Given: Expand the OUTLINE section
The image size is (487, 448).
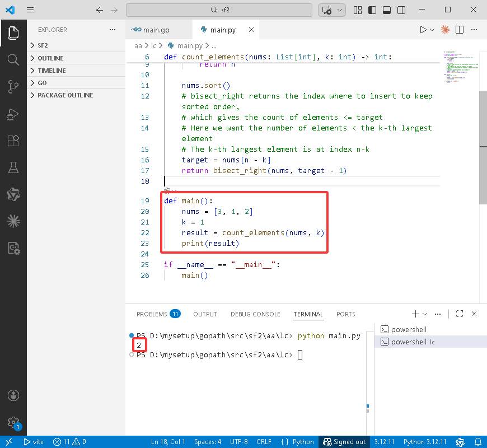Looking at the screenshot, I should pyautogui.click(x=76, y=58).
